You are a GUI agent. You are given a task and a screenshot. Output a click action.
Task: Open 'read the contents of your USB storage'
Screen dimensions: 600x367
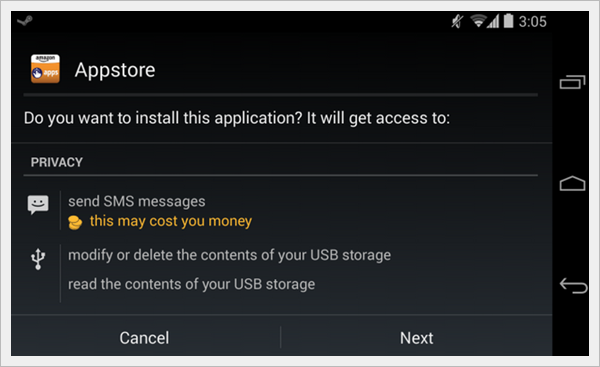pyautogui.click(x=192, y=284)
